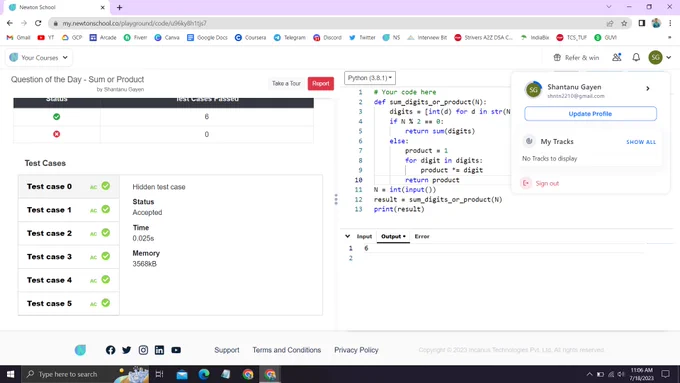This screenshot has height=383, width=680.
Task: Open the Mail app from taskbar
Action: (182, 374)
